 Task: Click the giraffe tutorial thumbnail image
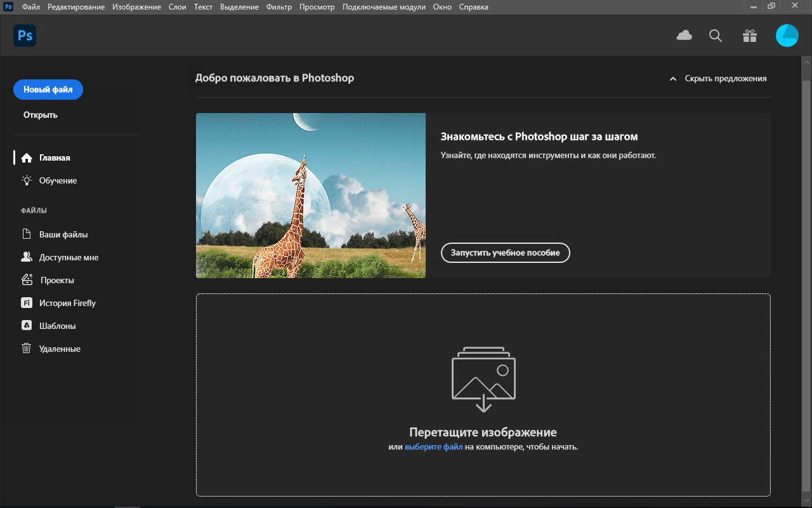(x=311, y=196)
